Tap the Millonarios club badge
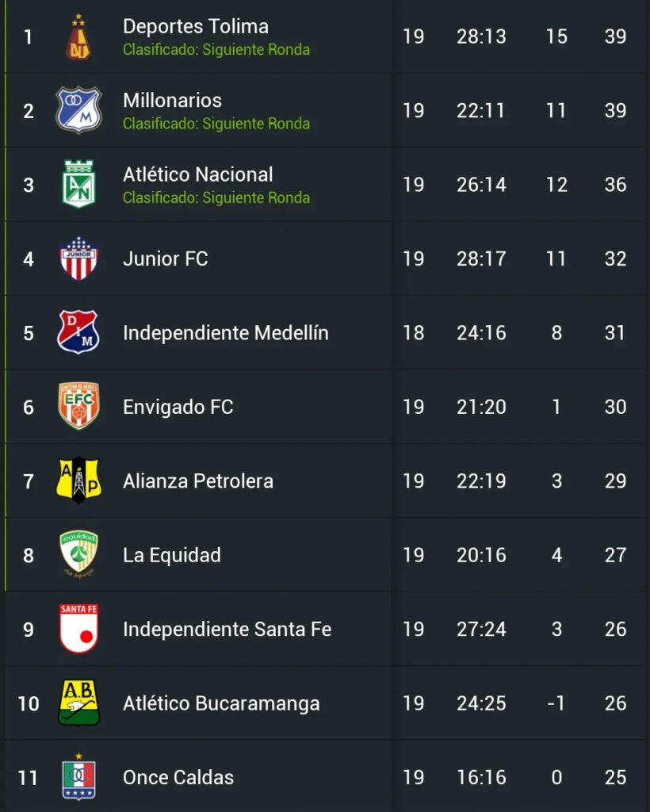Viewport: 650px width, 812px height. pos(78,110)
